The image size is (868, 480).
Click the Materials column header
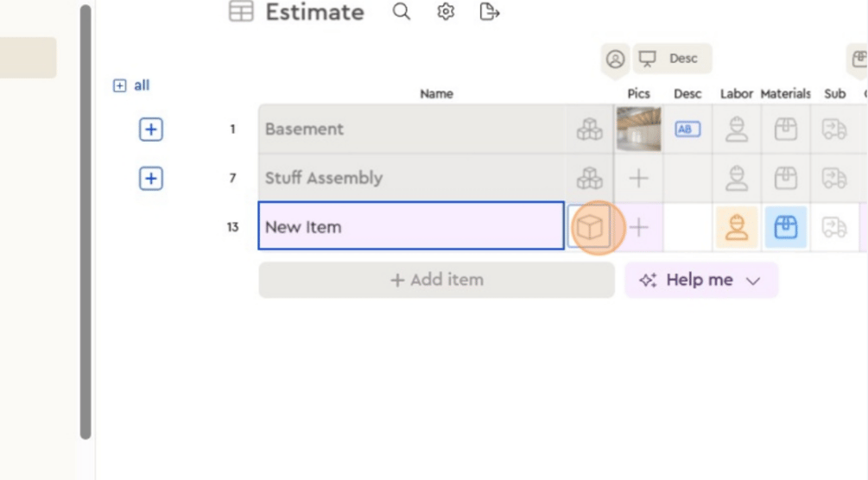tap(785, 94)
